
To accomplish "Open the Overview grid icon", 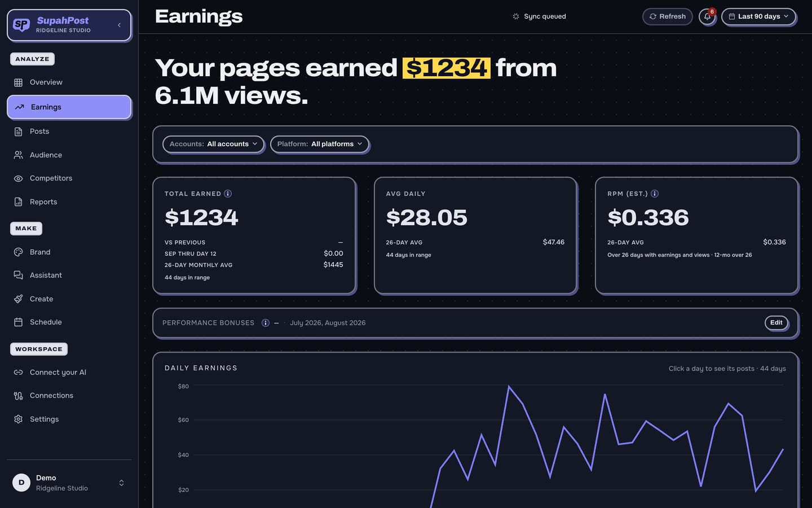I will [19, 82].
